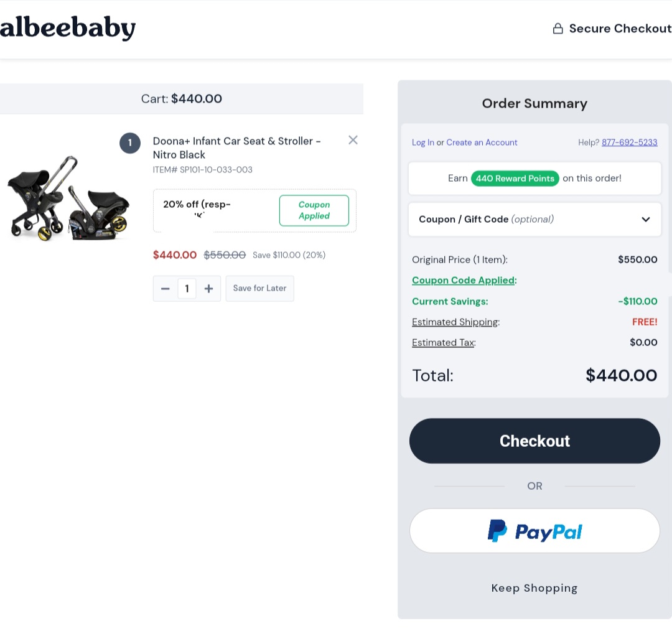Click the Estimated Tax link
Screen dimensions: 672x631
(x=443, y=343)
